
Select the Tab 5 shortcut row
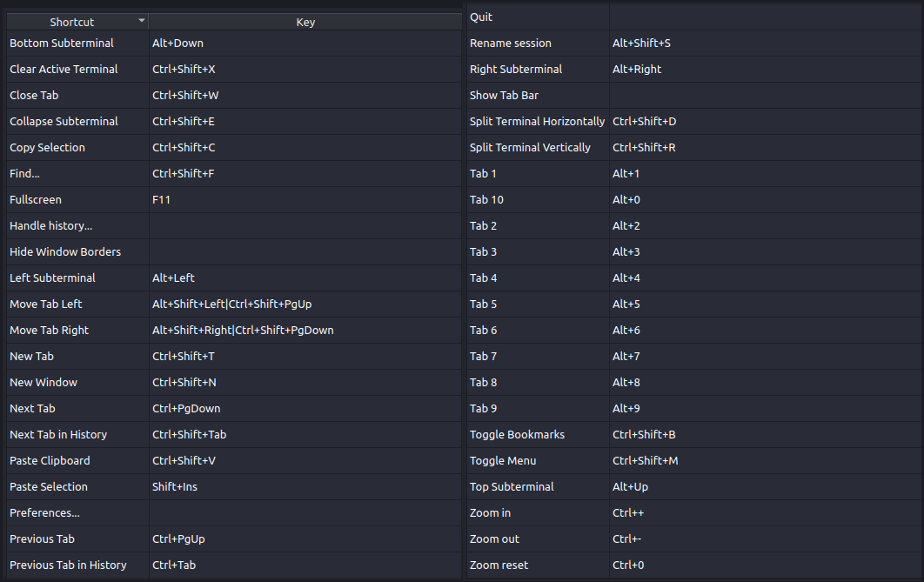coord(693,304)
